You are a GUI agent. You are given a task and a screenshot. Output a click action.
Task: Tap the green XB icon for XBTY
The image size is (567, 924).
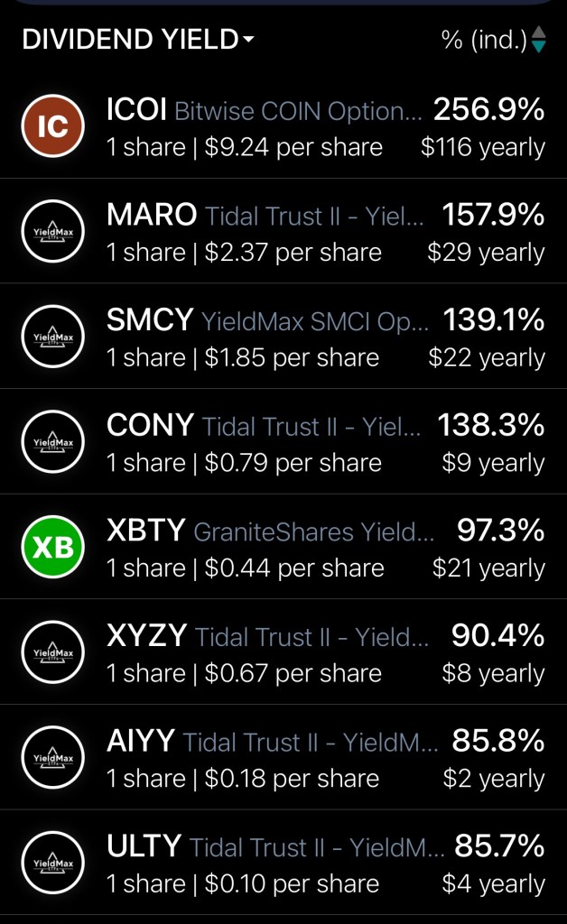pyautogui.click(x=52, y=547)
